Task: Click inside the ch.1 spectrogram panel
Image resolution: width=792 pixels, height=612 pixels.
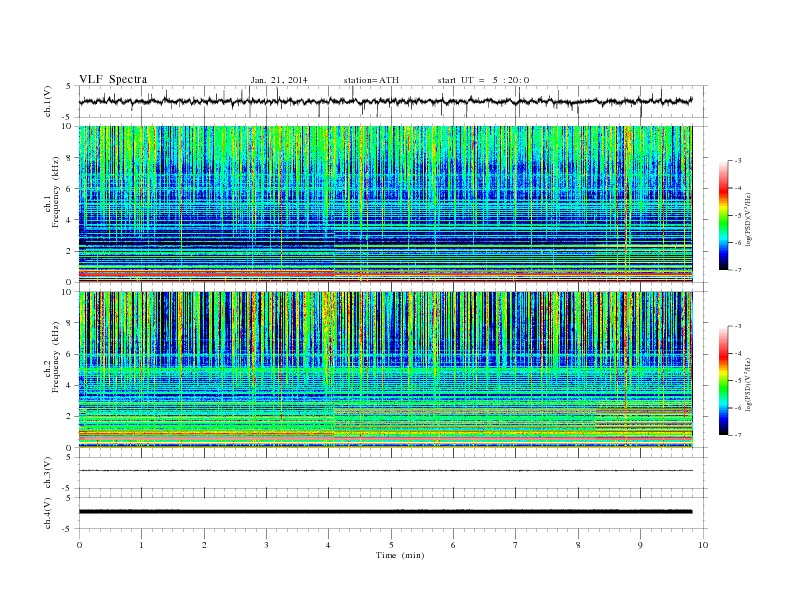Action: click(385, 204)
